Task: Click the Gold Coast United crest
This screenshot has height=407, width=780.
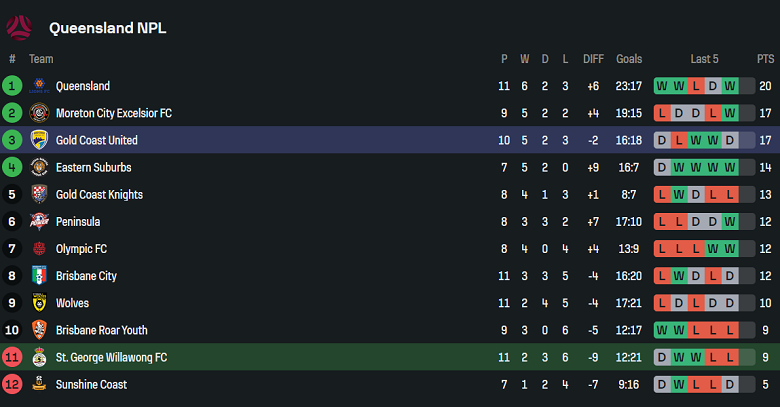Action: (39, 140)
